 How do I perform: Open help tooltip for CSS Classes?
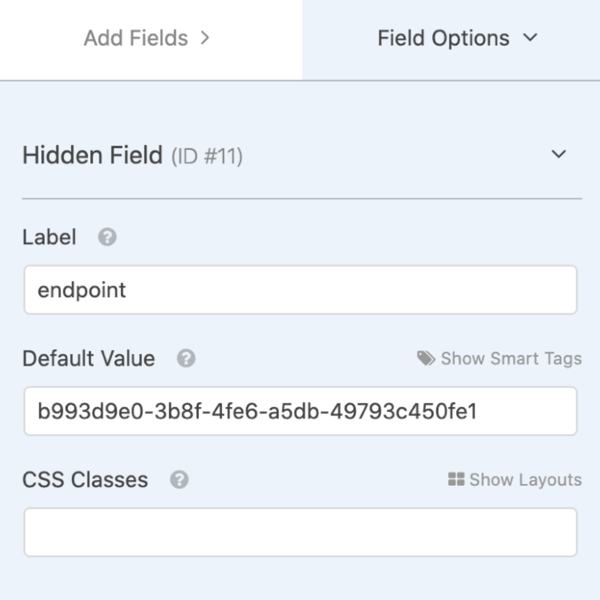(x=179, y=480)
